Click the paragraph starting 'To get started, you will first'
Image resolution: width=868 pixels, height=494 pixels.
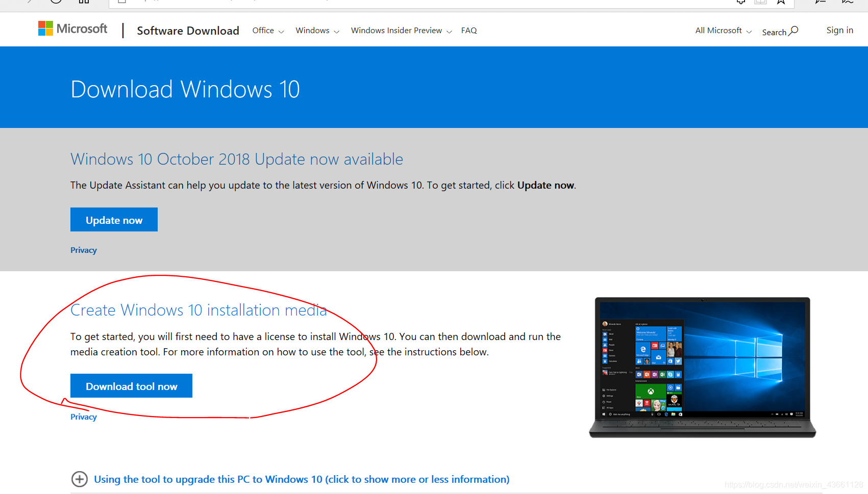315,344
